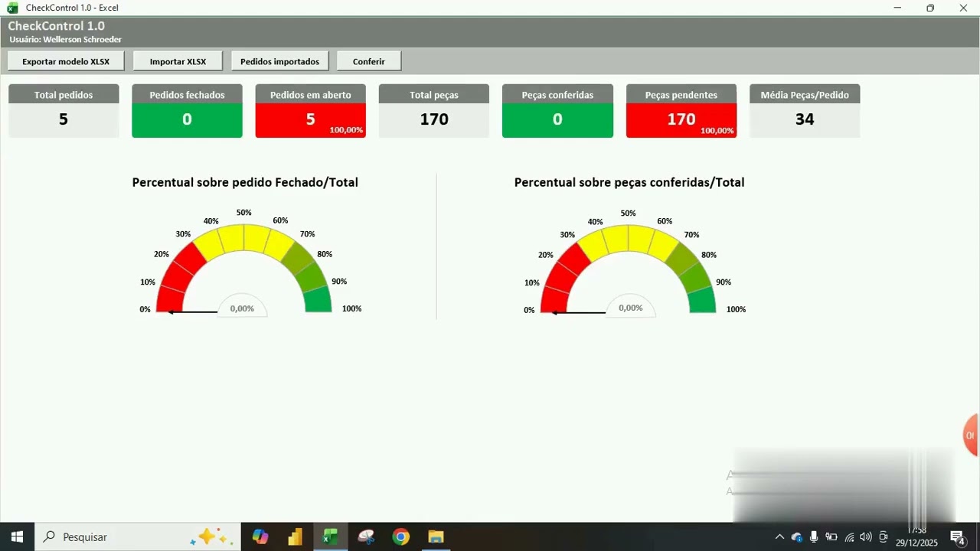Screen dimensions: 980x551
Task: Click the 50% label on right gauge
Action: 628,214
